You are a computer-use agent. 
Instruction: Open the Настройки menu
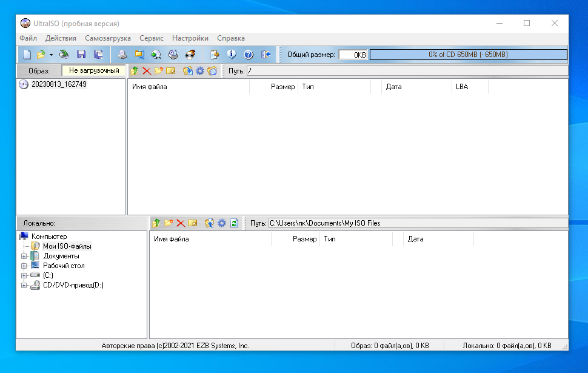point(190,38)
